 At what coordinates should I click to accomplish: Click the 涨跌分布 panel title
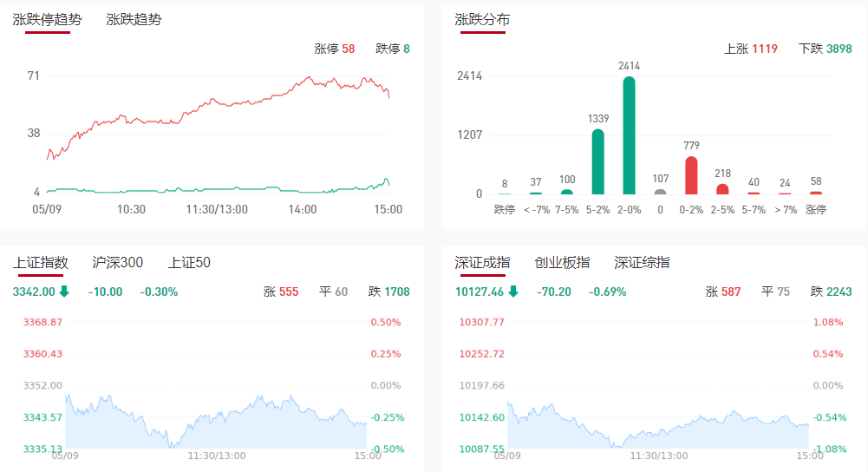pyautogui.click(x=482, y=19)
